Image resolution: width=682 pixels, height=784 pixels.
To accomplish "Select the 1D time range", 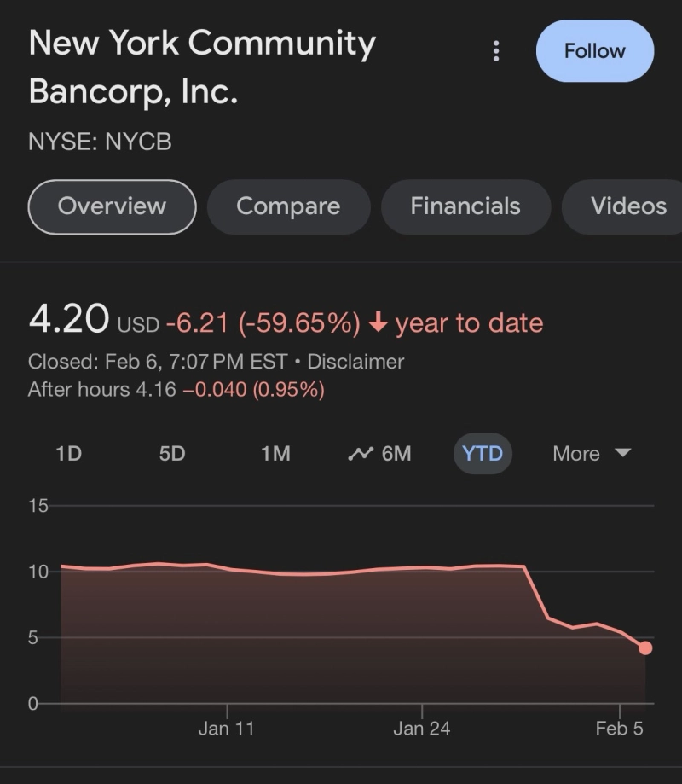I will [68, 454].
